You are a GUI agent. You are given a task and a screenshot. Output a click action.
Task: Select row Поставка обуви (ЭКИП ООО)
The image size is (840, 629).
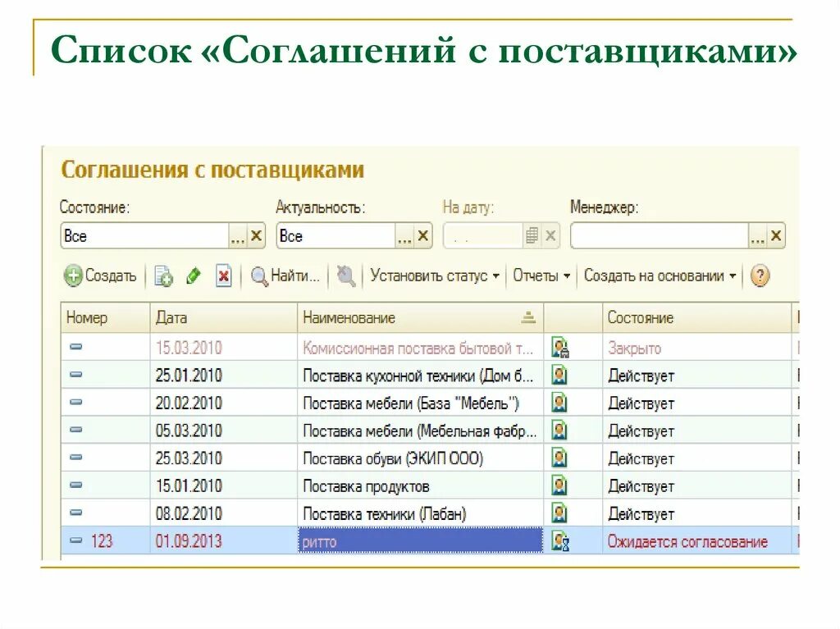coord(421,458)
